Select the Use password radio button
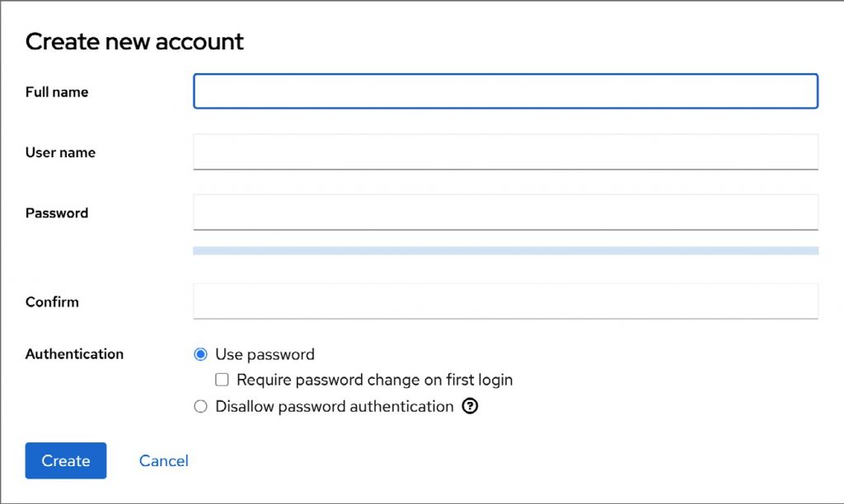The width and height of the screenshot is (844, 504). [x=200, y=354]
